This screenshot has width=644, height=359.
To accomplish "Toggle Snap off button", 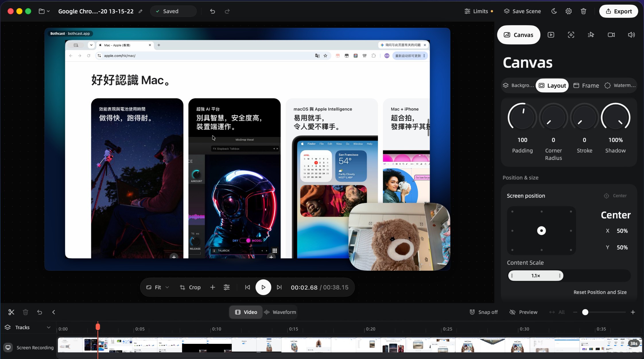I will 483,312.
